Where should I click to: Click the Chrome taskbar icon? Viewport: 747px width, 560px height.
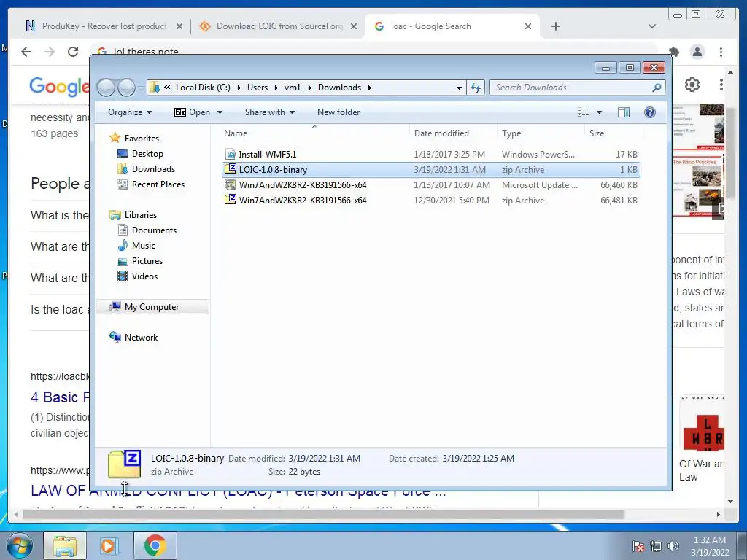pos(155,546)
